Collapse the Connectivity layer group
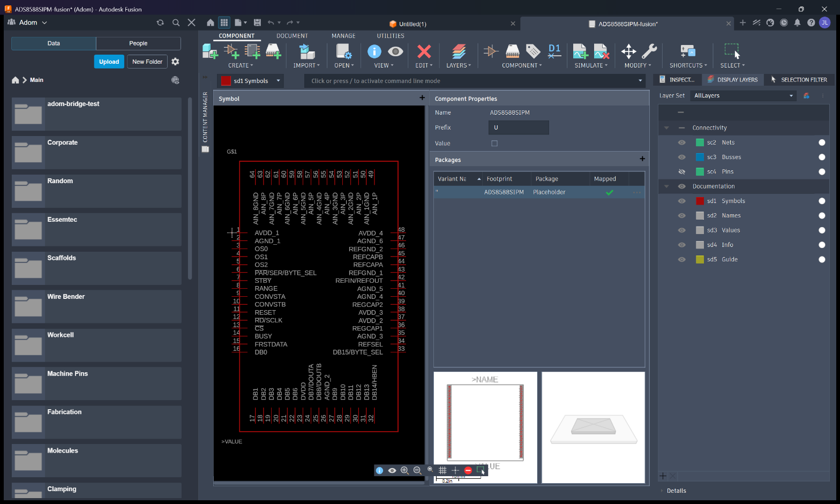Image resolution: width=840 pixels, height=504 pixels. coord(666,128)
